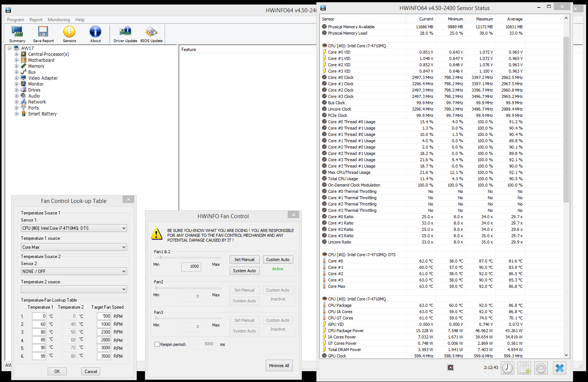Expand the Monitor tree node
This screenshot has height=382, width=588.
click(x=16, y=84)
